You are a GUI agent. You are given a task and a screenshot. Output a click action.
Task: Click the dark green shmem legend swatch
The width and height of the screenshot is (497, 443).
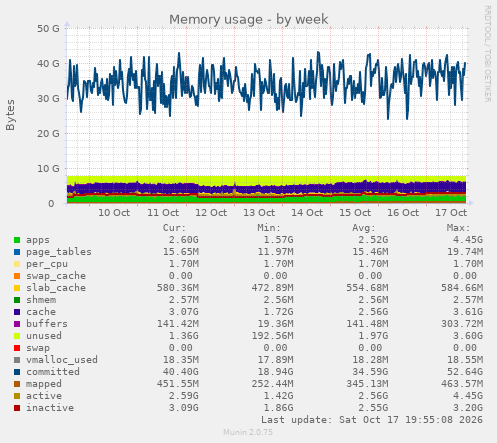(x=17, y=300)
